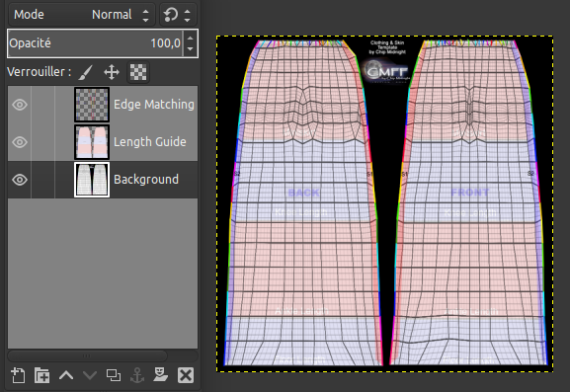
Task: Click the FRONT label on the canvas
Action: [x=470, y=193]
